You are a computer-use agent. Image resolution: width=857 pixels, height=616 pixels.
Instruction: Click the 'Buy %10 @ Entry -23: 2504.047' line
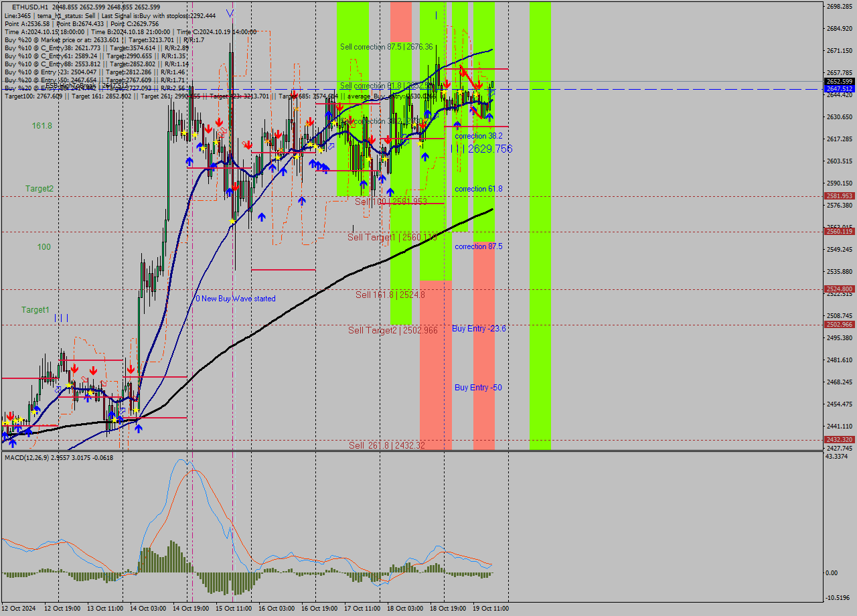(95, 72)
